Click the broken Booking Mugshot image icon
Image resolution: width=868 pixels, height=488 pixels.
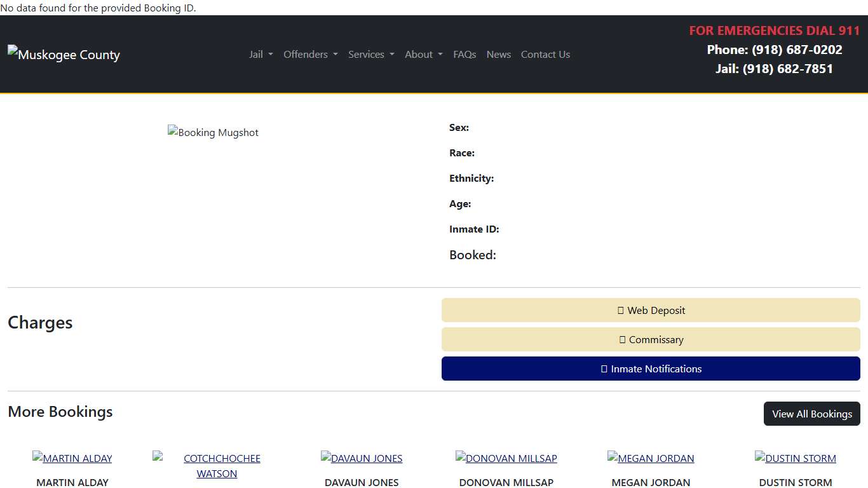(x=172, y=132)
